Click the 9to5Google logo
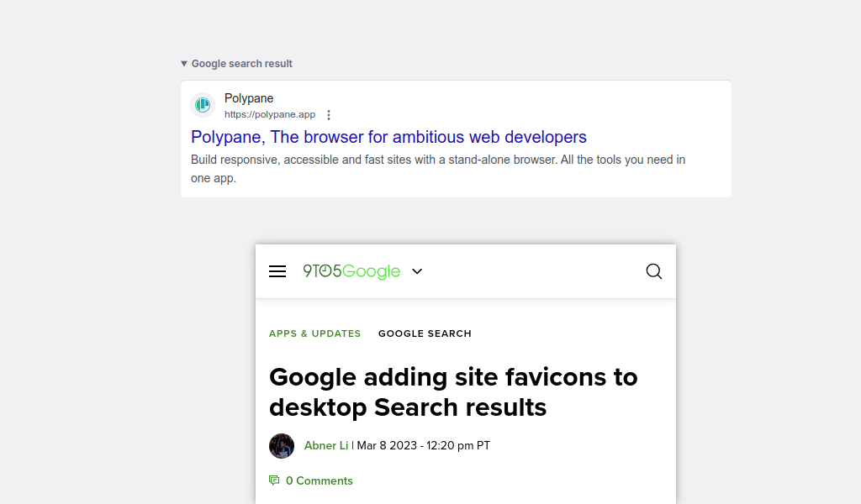861x504 pixels. [x=351, y=271]
